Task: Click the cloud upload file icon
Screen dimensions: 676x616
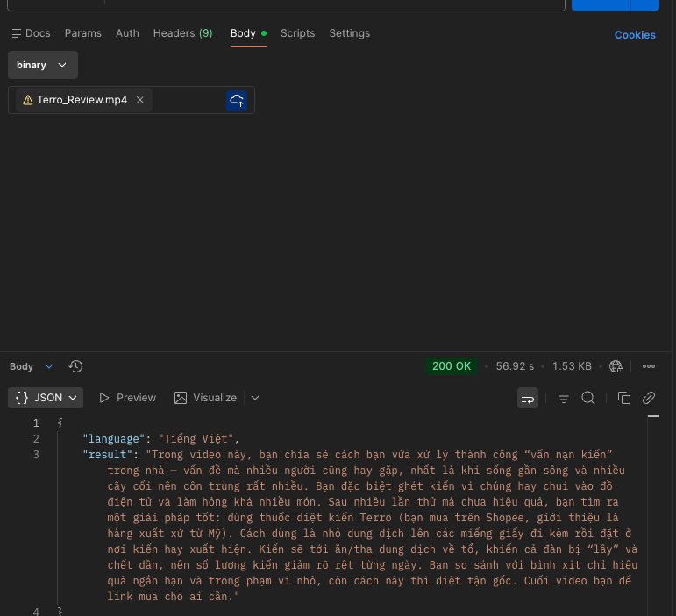Action: [x=236, y=101]
